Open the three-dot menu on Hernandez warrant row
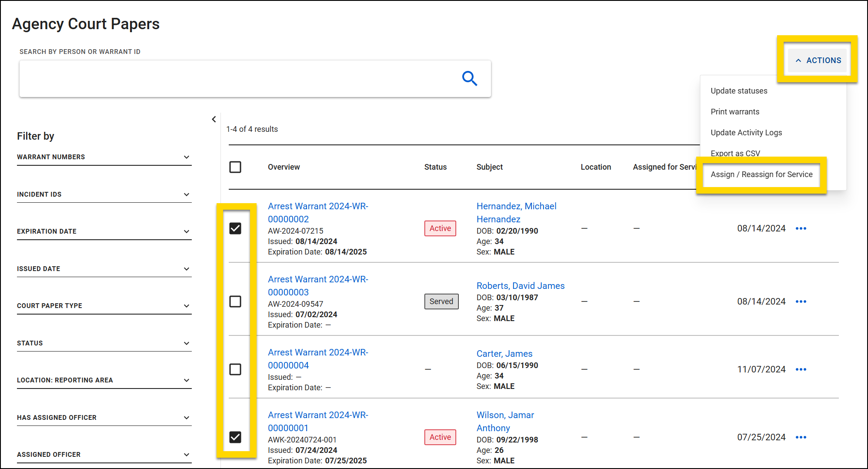The height and width of the screenshot is (469, 868). pyautogui.click(x=801, y=228)
